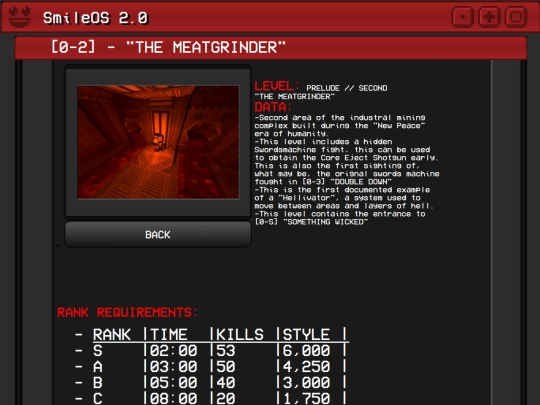Click the 02:00 time value
The height and width of the screenshot is (405, 540).
coord(174,351)
